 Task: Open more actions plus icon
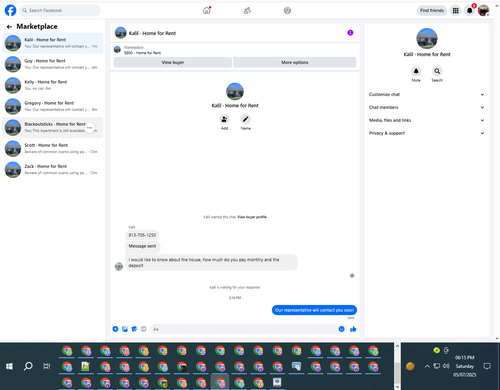coord(115,329)
